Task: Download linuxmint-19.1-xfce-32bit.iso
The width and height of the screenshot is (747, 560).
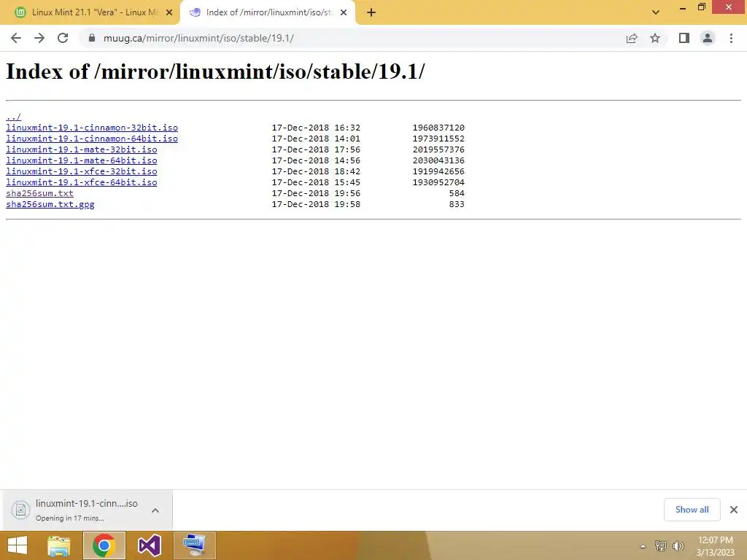Action: pos(82,171)
